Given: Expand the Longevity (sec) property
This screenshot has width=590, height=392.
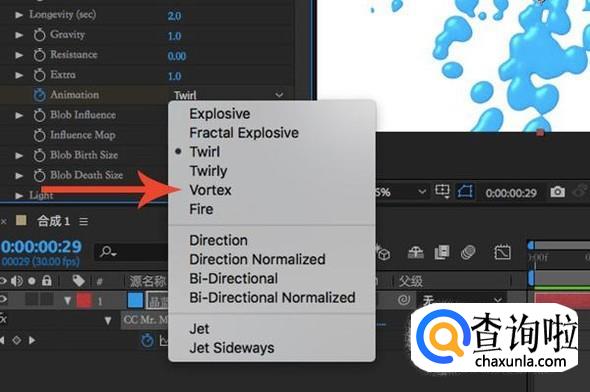Looking at the screenshot, I should click(18, 15).
